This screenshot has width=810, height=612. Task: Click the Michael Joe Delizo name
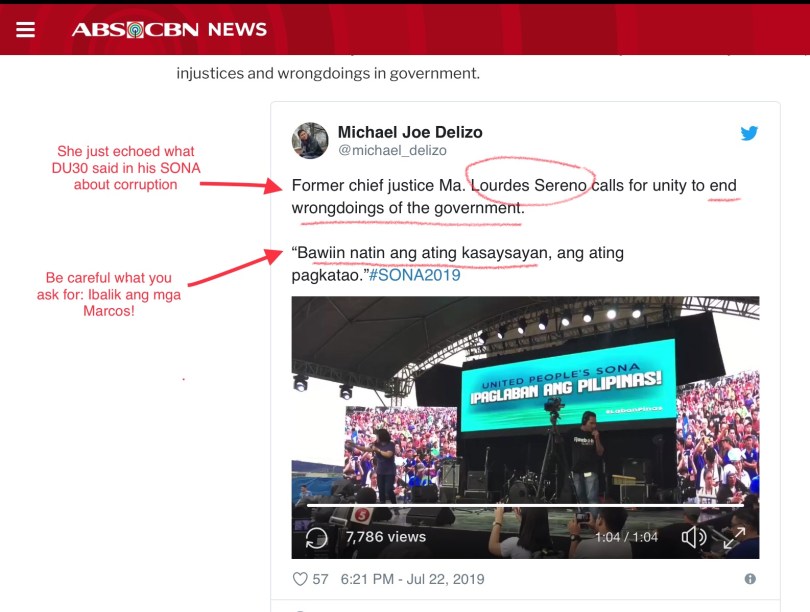(410, 132)
